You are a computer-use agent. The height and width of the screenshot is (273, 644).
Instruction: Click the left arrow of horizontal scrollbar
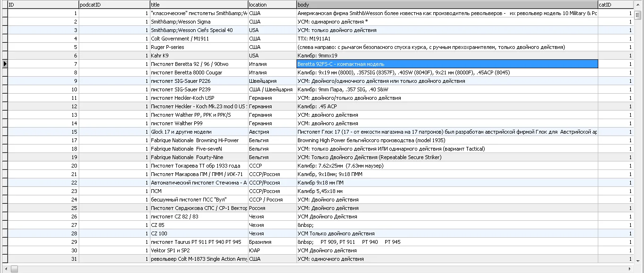4,269
